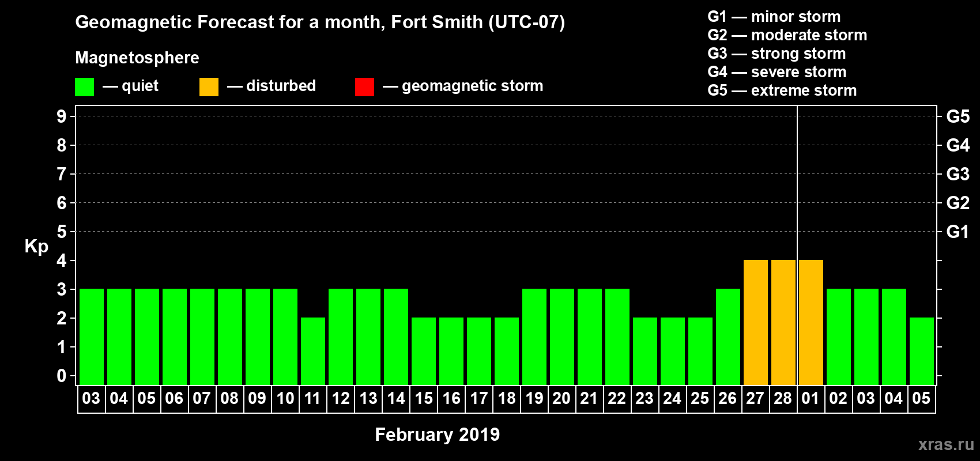Click the 'Kp' axis label
Image resolution: width=980 pixels, height=461 pixels.
[36, 247]
